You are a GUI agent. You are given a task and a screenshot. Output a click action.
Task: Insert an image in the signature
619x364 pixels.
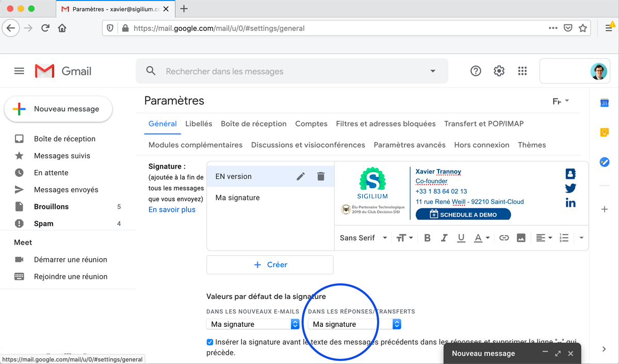click(x=521, y=238)
